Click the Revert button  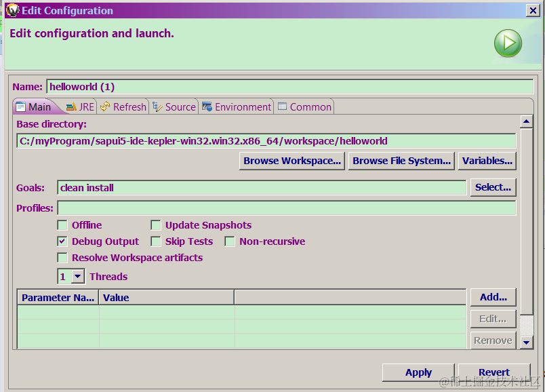click(x=494, y=372)
